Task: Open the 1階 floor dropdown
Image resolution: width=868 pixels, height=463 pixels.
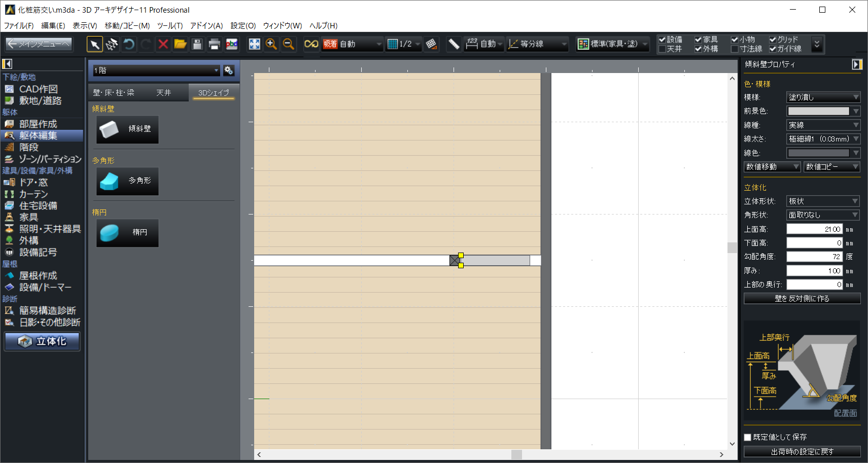Action: pos(156,70)
